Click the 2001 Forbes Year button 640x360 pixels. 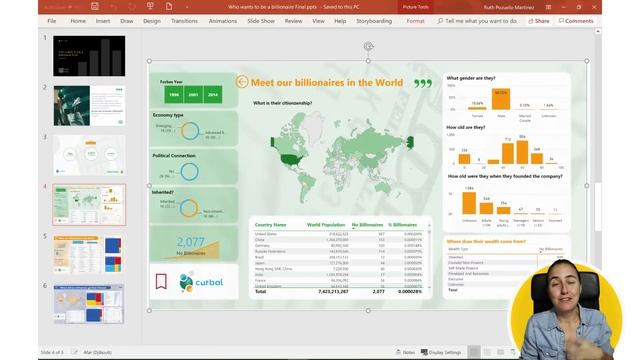[x=193, y=95]
